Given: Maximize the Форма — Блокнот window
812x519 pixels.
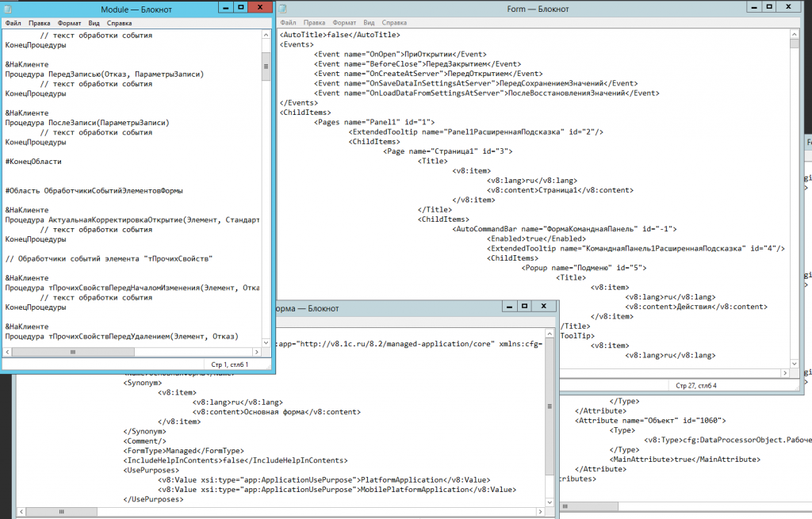Looking at the screenshot, I should click(524, 306).
